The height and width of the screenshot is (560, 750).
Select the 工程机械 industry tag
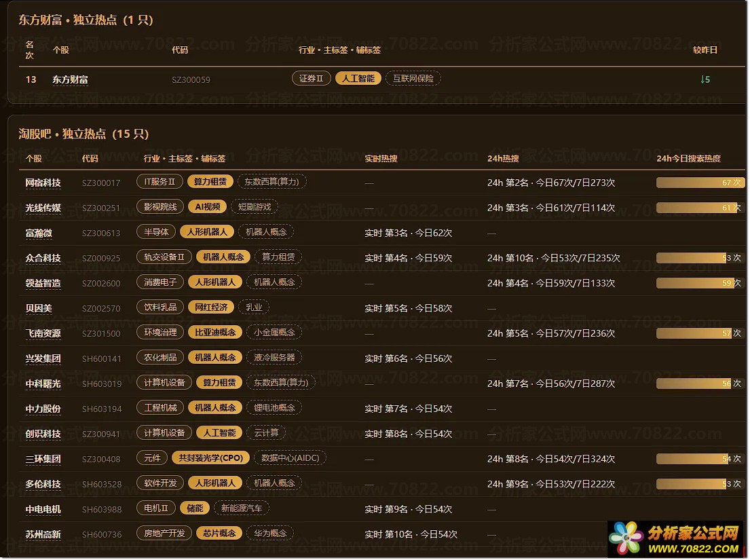160,407
